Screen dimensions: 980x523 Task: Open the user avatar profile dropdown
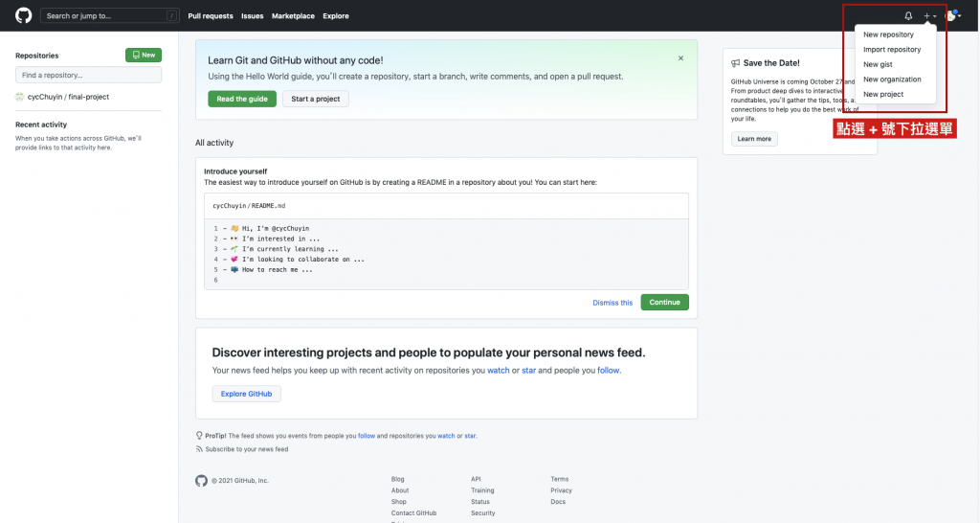pyautogui.click(x=952, y=16)
